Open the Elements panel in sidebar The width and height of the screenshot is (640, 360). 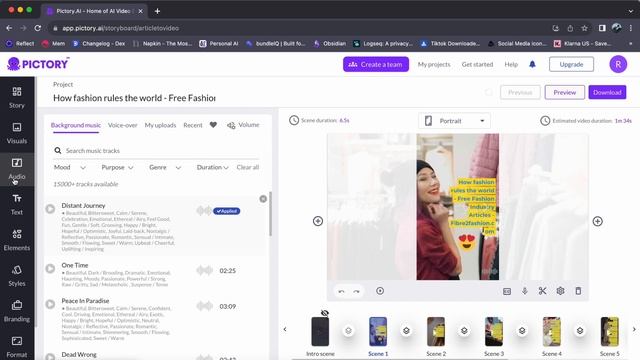click(x=17, y=240)
